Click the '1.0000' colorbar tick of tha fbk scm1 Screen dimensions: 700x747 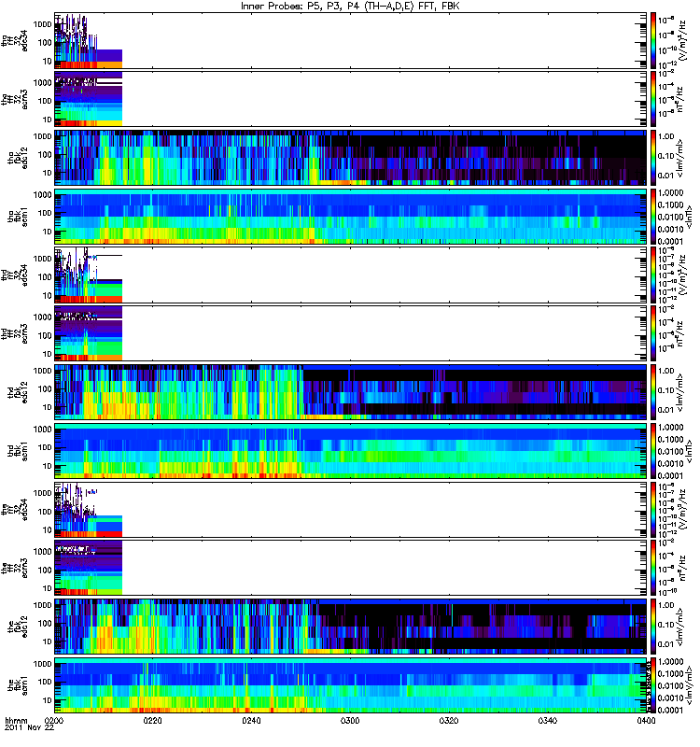pyautogui.click(x=670, y=193)
